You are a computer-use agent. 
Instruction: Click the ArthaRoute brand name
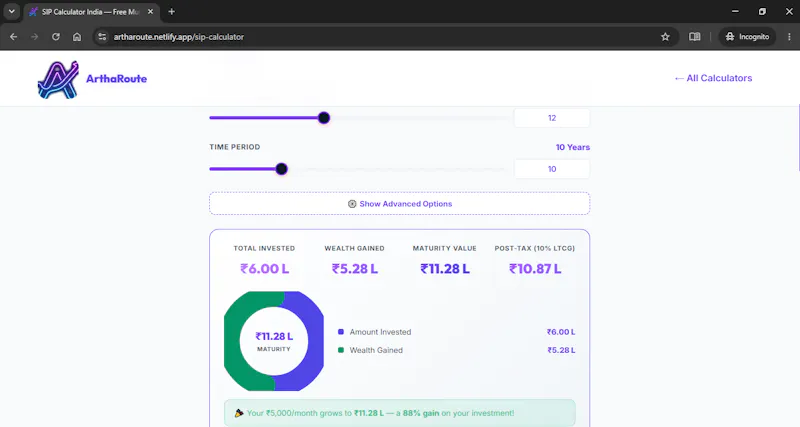116,79
